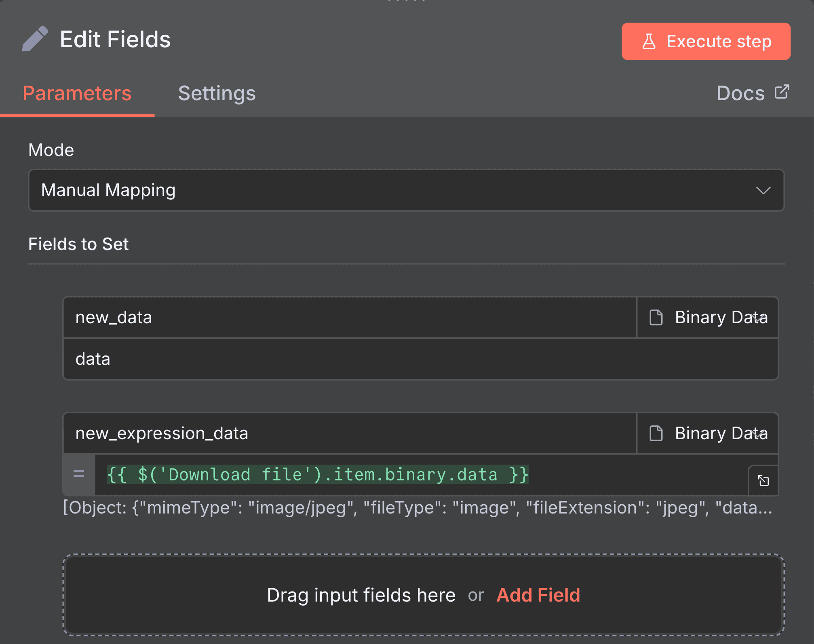Click the external link icon next to Docs
This screenshot has width=814, height=644.
[782, 92]
